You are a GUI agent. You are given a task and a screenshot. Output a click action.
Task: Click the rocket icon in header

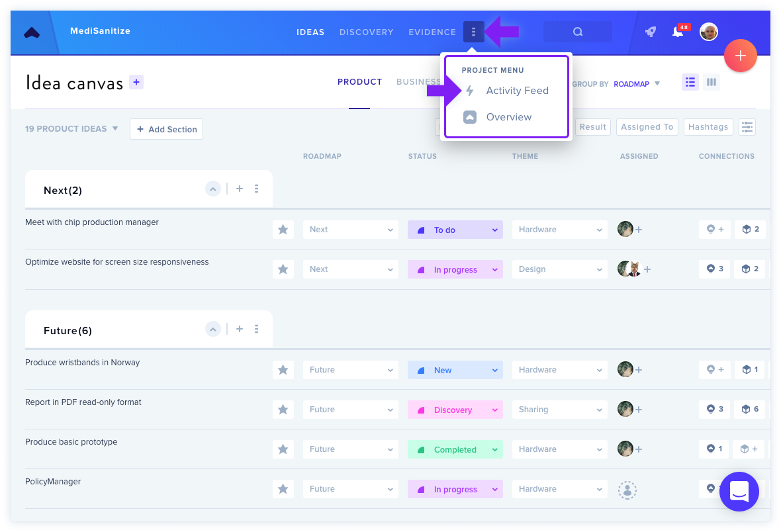(651, 32)
